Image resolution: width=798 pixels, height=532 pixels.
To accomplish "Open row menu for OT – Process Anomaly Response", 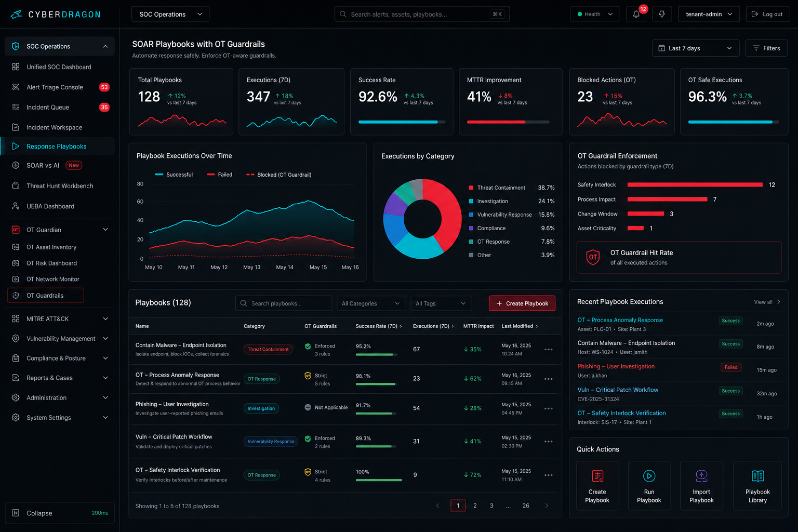I will [548, 379].
